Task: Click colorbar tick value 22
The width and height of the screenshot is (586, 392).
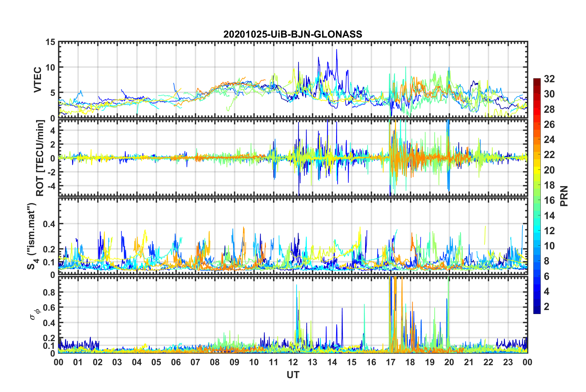Action: tap(549, 155)
